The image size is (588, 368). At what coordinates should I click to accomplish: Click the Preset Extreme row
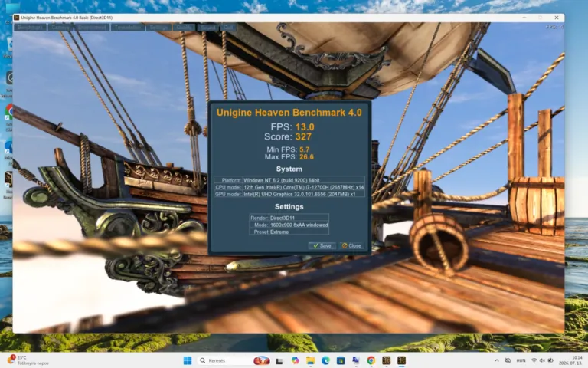pos(289,232)
